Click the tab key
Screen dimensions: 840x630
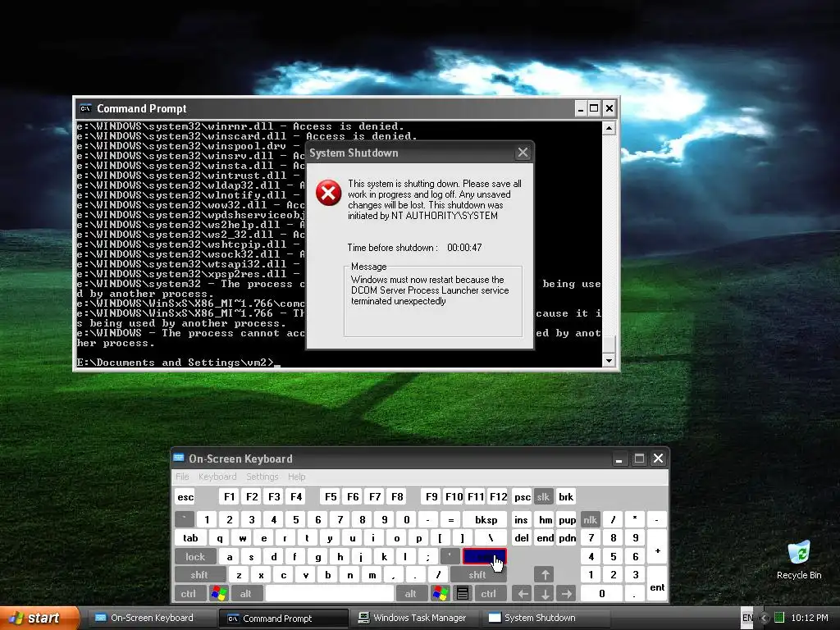pyautogui.click(x=190, y=538)
